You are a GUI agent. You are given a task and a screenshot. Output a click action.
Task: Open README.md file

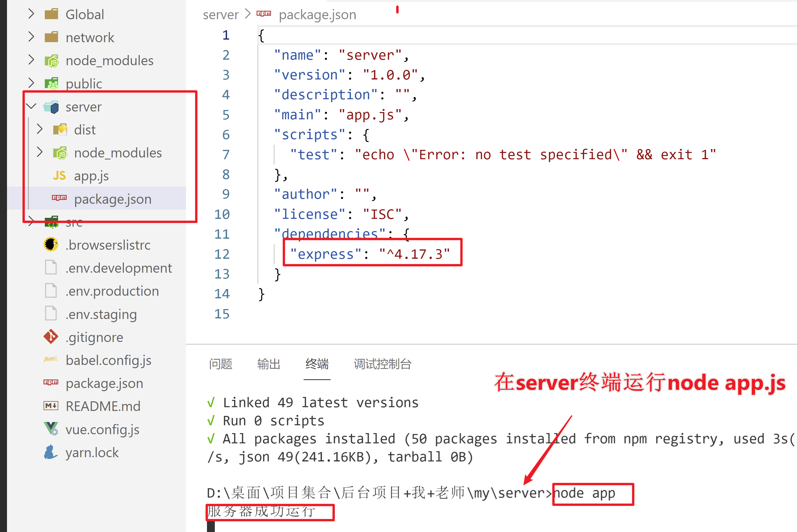coord(103,406)
